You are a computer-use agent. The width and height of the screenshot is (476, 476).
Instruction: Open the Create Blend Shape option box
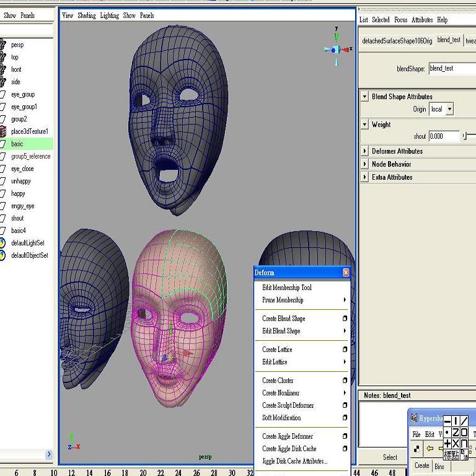345,319
